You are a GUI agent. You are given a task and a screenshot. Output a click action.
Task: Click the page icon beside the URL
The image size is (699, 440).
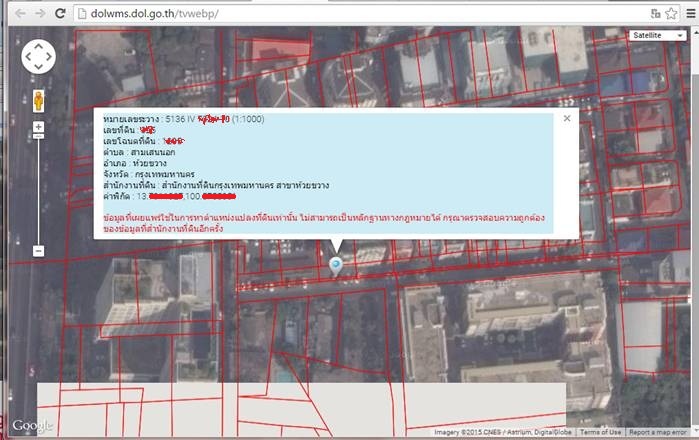coord(82,13)
